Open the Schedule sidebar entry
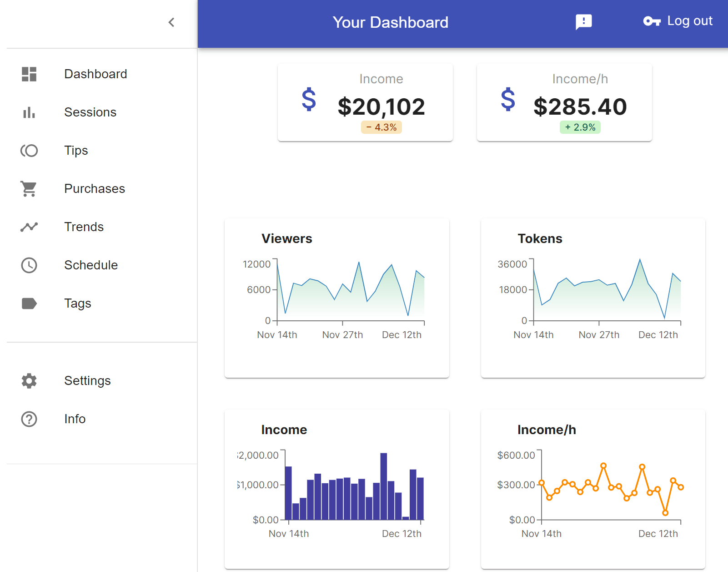The image size is (728, 572). click(91, 265)
